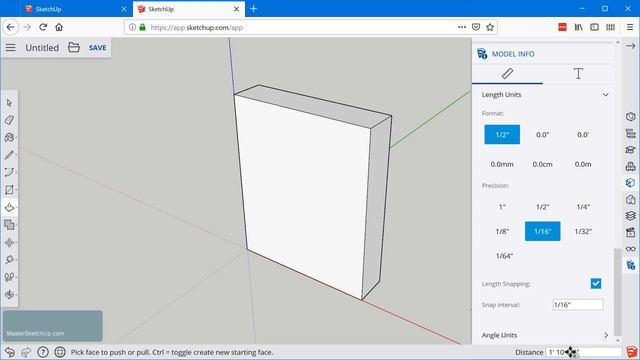Open Instructor graduation cap panel
Screen dimensions: 640x360
631,150
